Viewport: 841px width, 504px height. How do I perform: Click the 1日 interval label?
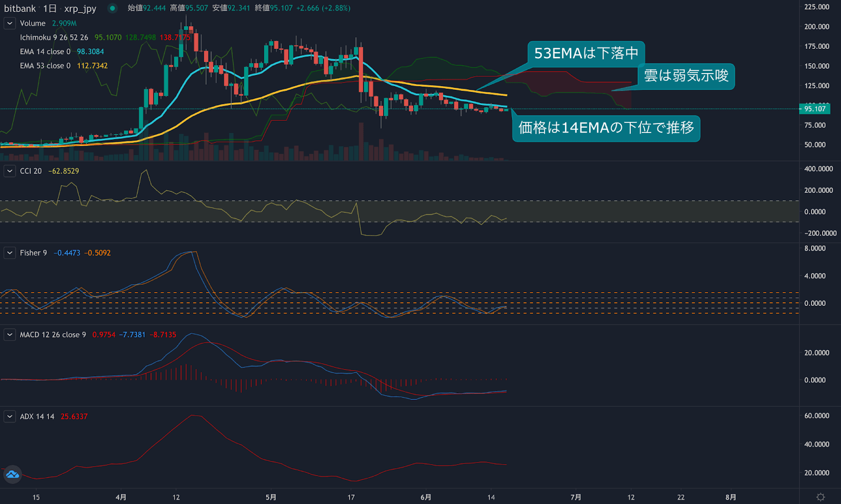coord(50,8)
